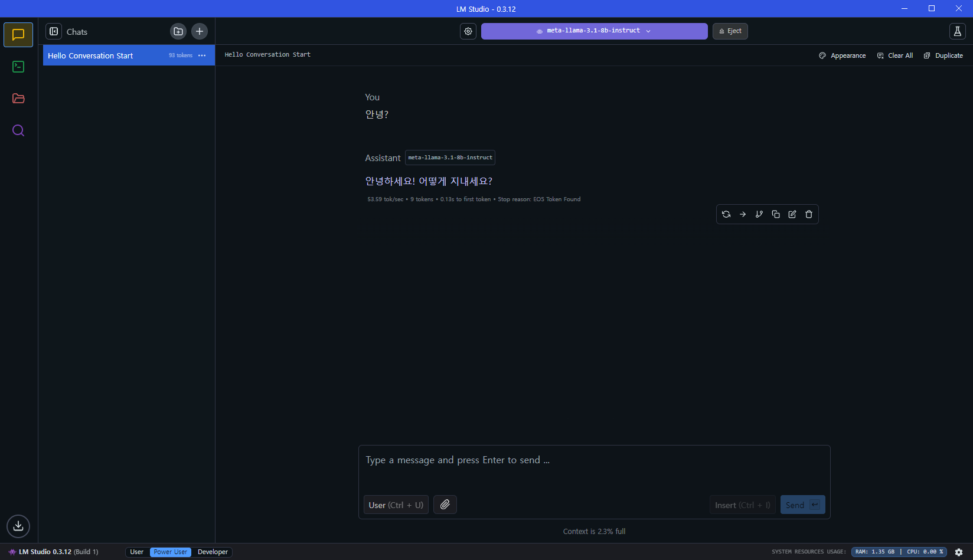
Task: Duplicate the current conversation
Action: (x=943, y=55)
